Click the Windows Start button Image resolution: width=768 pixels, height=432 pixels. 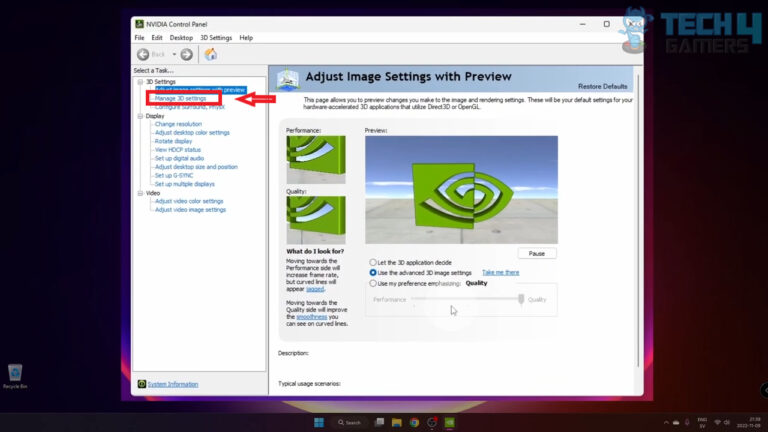click(x=319, y=422)
